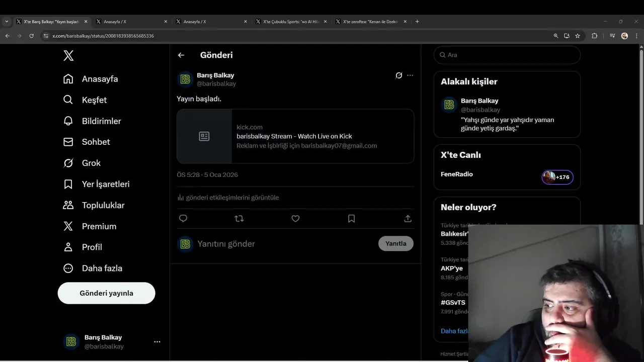644x362 pixels.
Task: Open account menu dots beside Barış Balkay
Action: pyautogui.click(x=157, y=342)
